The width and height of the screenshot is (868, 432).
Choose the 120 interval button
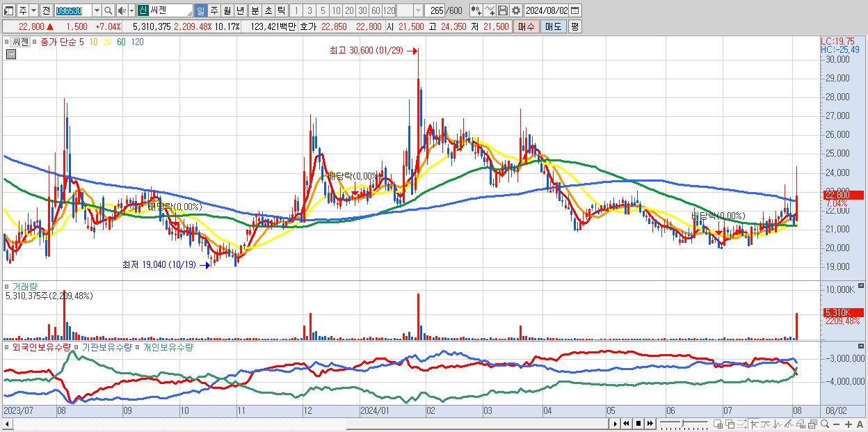point(389,10)
